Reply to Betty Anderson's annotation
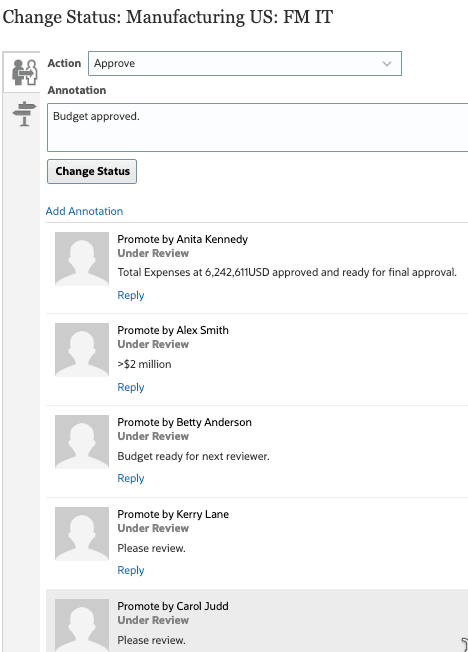 pos(131,478)
